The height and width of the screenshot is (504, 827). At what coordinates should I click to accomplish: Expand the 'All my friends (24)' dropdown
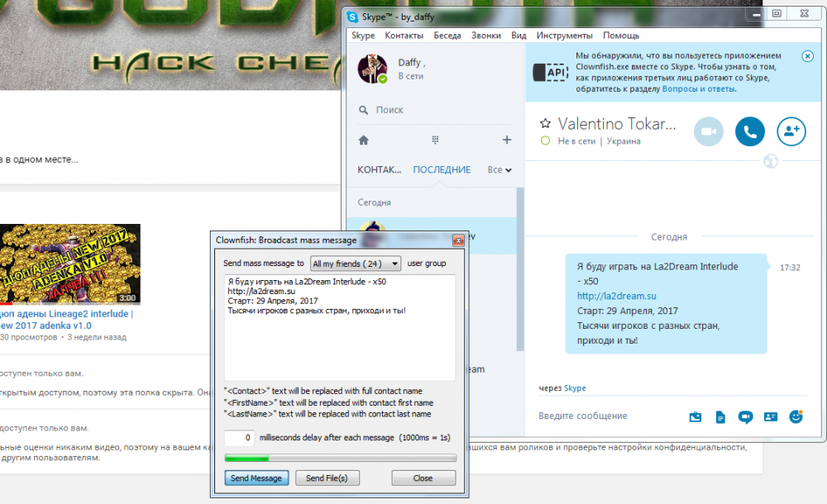[x=356, y=264]
